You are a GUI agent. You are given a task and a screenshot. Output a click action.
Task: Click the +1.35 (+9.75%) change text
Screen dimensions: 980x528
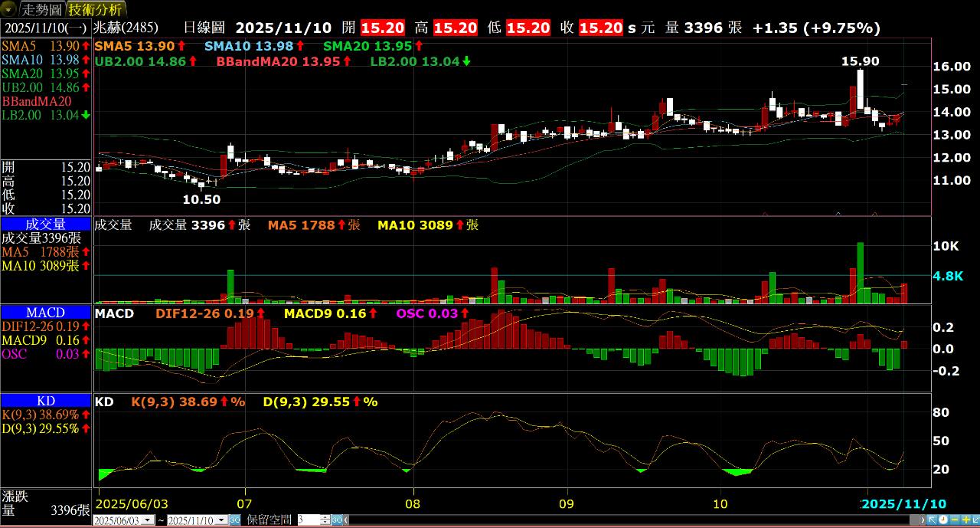816,28
